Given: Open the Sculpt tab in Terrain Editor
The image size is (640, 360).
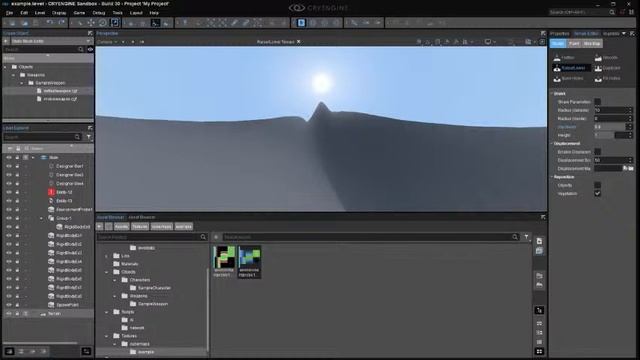Looking at the screenshot, I should pyautogui.click(x=558, y=44).
